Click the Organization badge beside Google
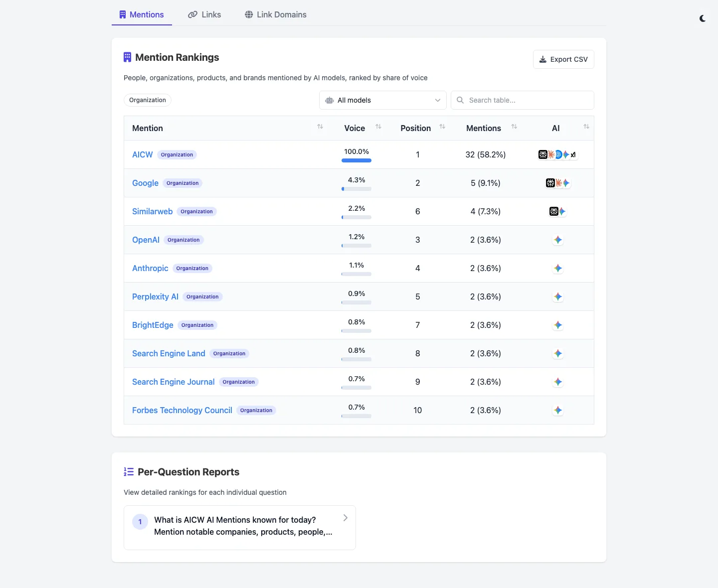 (182, 183)
